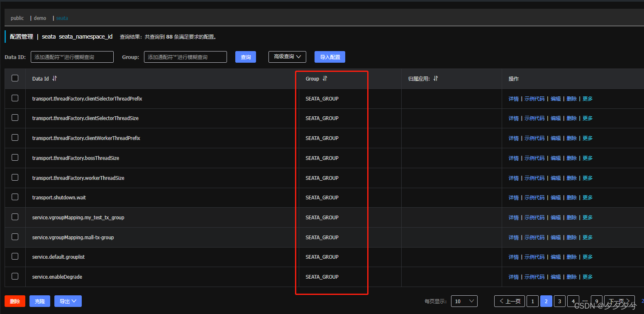
Task: Click the 导入配置 import config button
Action: point(330,57)
